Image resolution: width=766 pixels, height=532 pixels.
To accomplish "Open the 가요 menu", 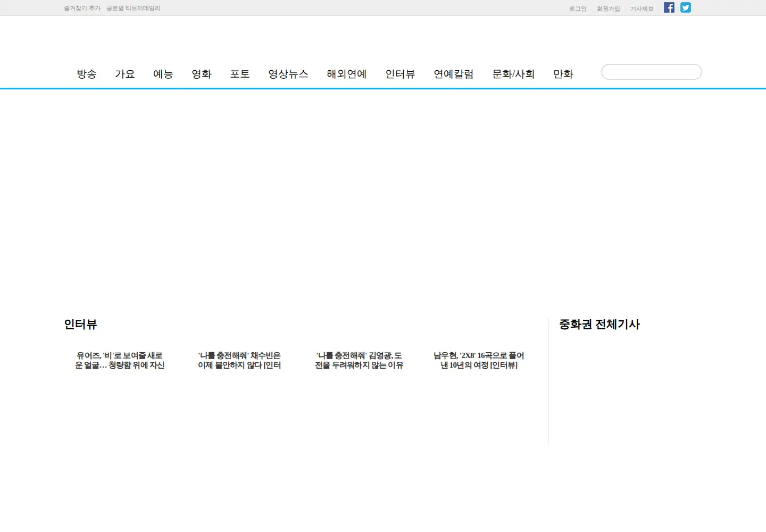I will (x=125, y=74).
